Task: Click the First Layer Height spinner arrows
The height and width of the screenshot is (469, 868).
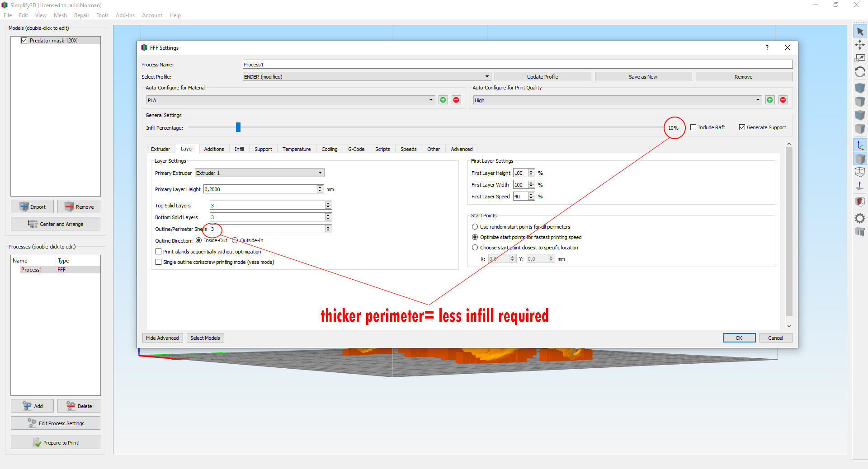Action: coord(531,173)
